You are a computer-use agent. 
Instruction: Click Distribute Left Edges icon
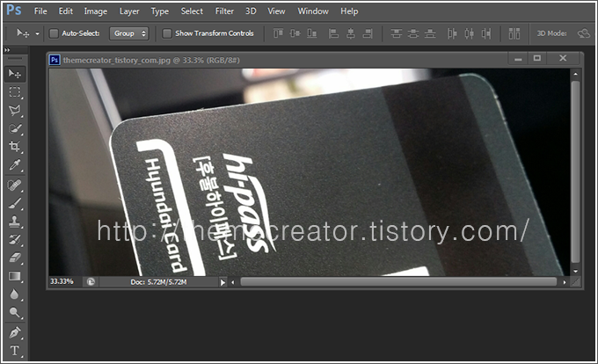[x=452, y=33]
